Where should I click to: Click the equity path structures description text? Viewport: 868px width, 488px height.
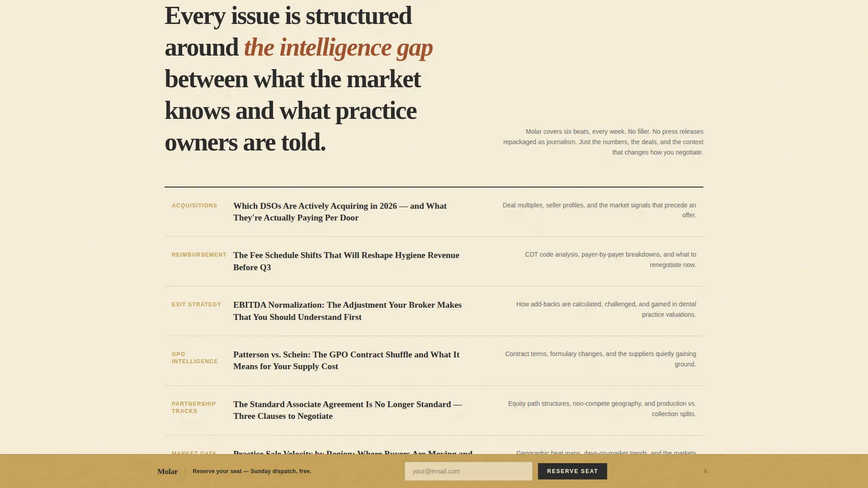click(602, 408)
